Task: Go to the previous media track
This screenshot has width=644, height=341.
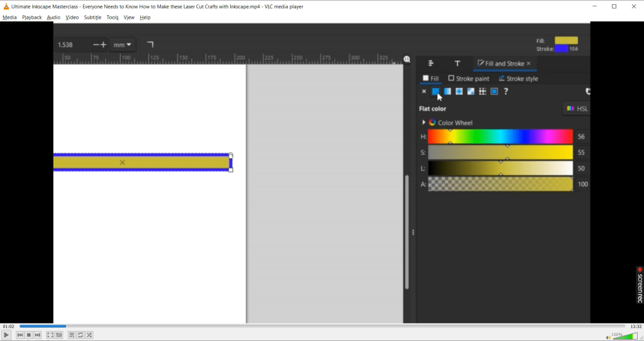Action: (x=20, y=335)
